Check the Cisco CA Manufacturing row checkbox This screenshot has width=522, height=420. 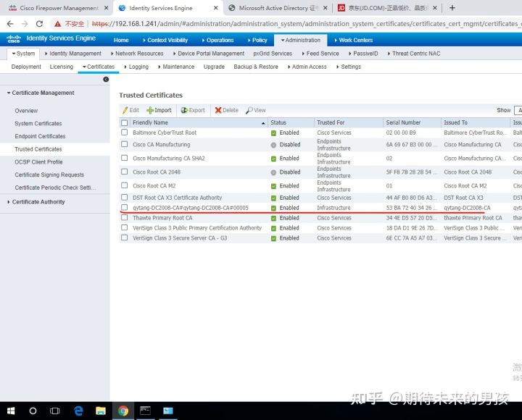tap(125, 144)
